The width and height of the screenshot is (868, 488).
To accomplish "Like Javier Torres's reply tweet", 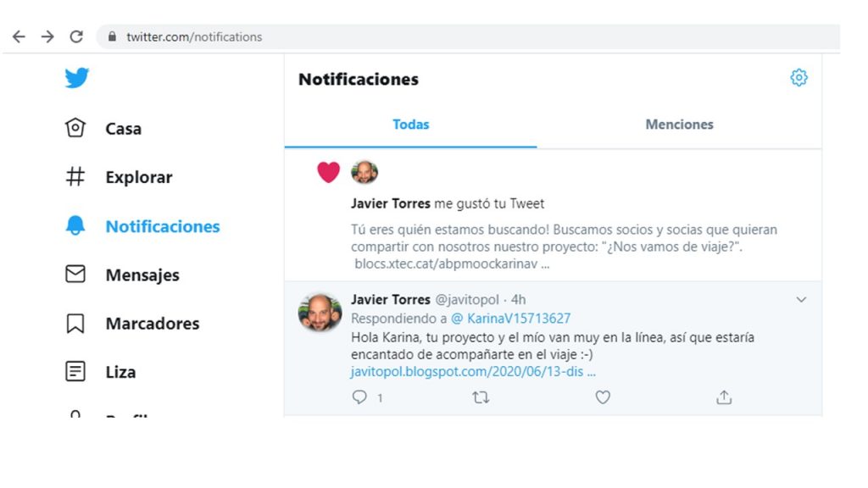I will [x=603, y=397].
